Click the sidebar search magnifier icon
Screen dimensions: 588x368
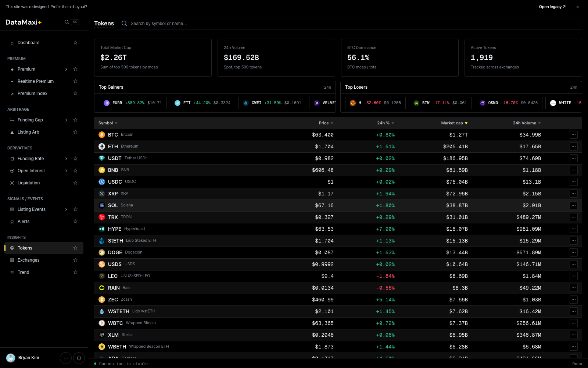click(x=67, y=22)
